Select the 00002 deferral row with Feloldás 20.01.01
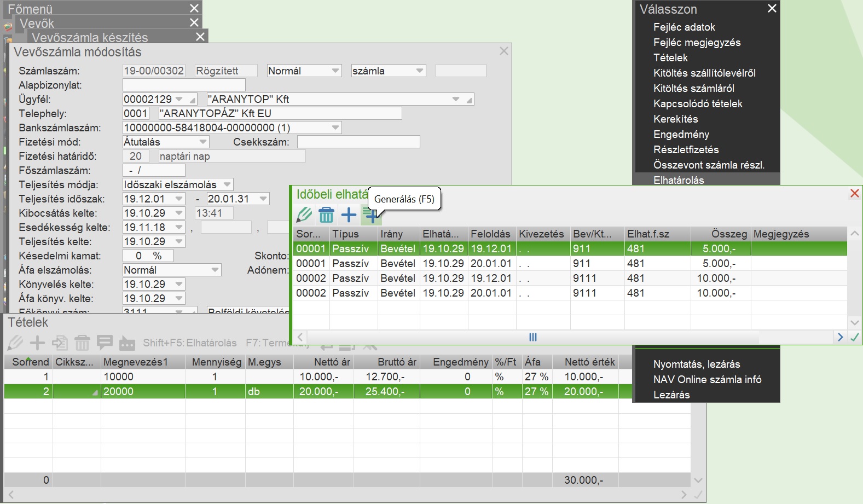This screenshot has height=504, width=863. pos(570,293)
